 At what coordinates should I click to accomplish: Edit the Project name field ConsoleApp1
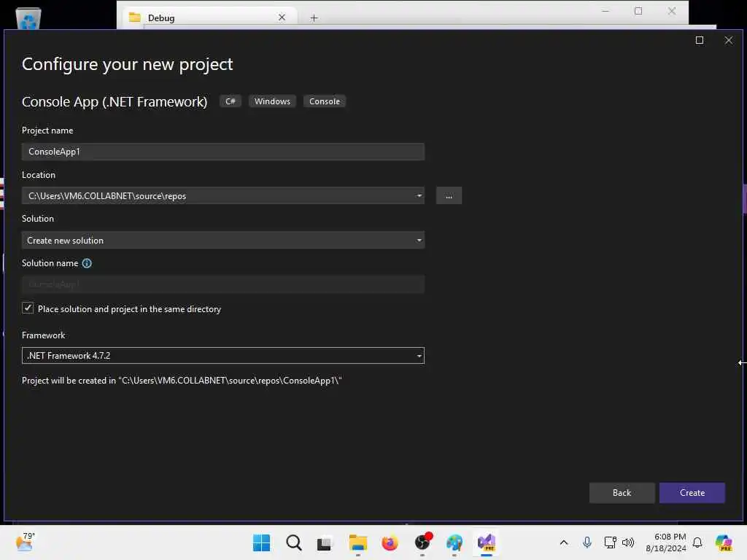223,152
